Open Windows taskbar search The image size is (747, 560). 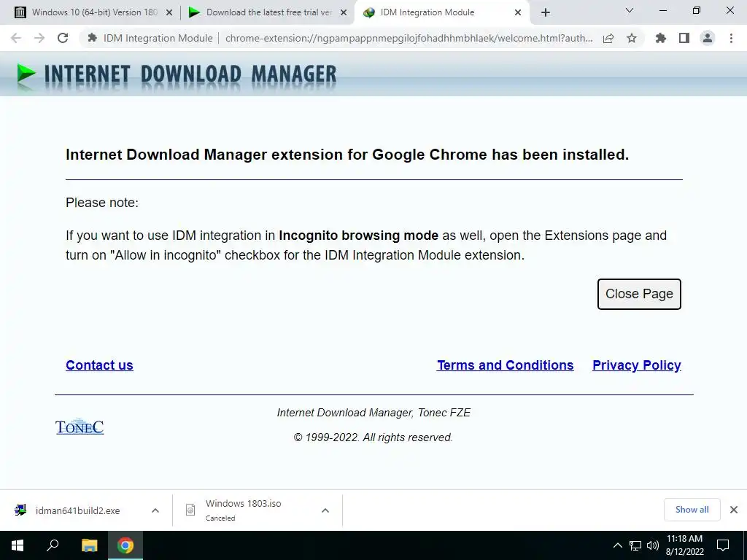pos(53,545)
